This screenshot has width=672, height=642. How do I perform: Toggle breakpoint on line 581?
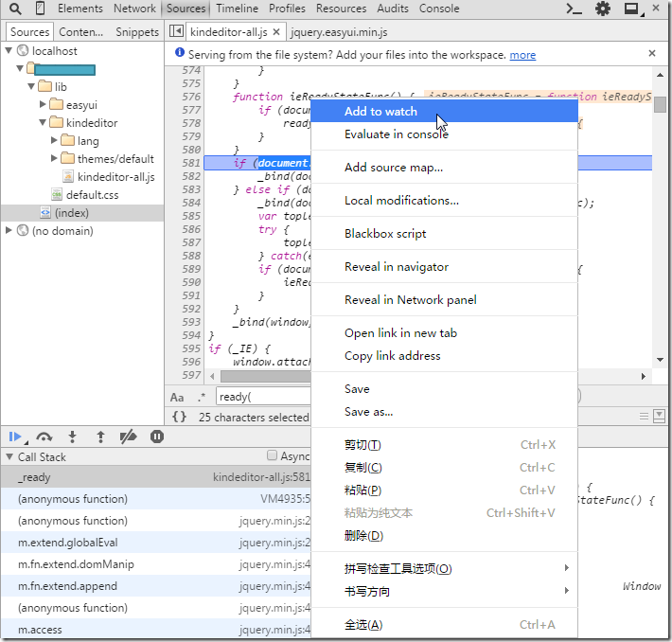pos(191,163)
